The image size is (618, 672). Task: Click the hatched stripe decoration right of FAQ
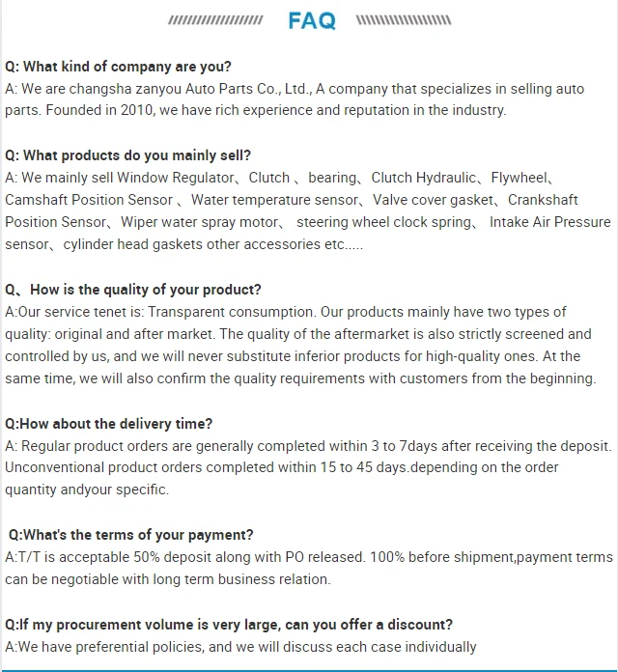click(404, 20)
